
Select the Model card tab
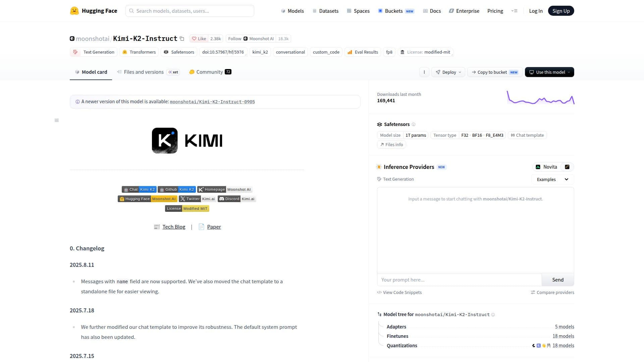pos(91,72)
